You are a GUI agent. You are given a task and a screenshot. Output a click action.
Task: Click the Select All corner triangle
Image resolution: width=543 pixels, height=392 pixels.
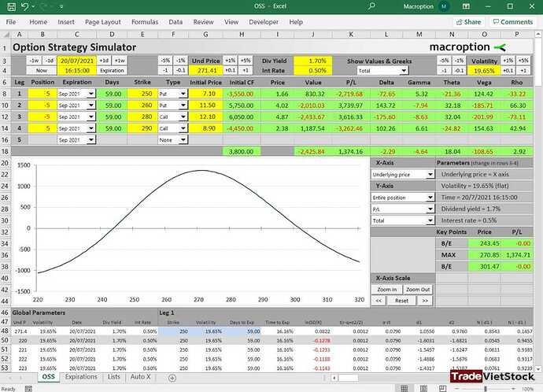6,35
